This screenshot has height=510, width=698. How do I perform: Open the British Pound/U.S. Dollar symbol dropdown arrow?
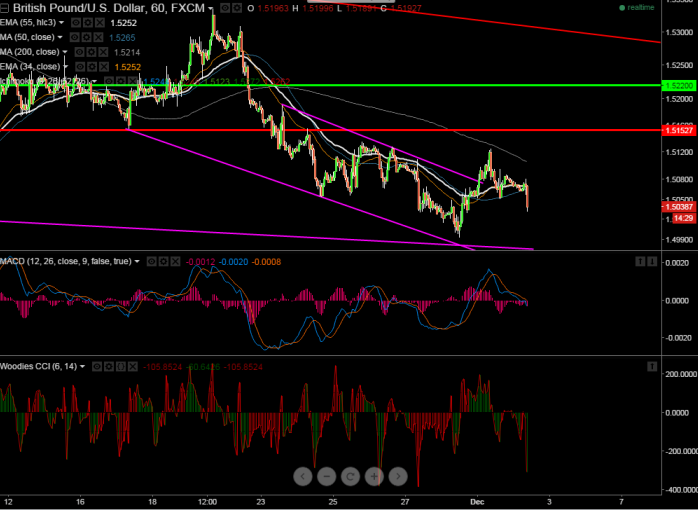[x=211, y=8]
